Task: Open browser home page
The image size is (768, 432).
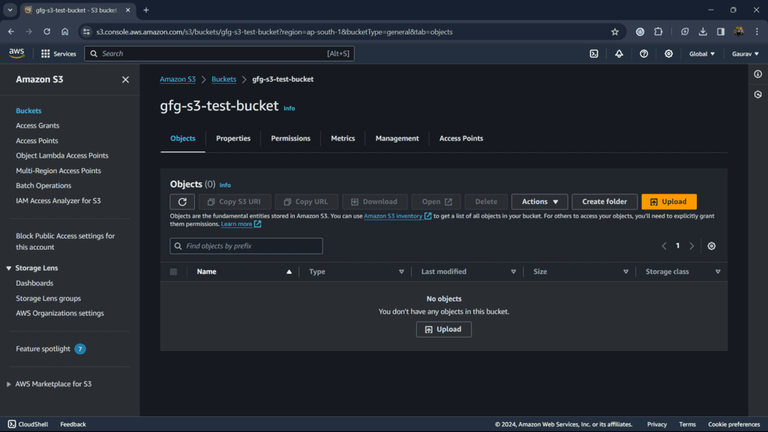Action: pyautogui.click(x=65, y=31)
